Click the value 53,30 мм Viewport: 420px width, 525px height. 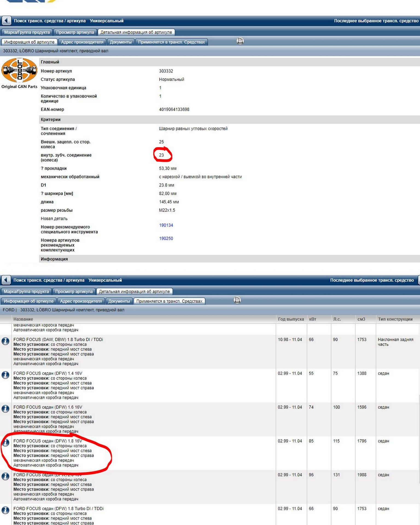(x=168, y=168)
